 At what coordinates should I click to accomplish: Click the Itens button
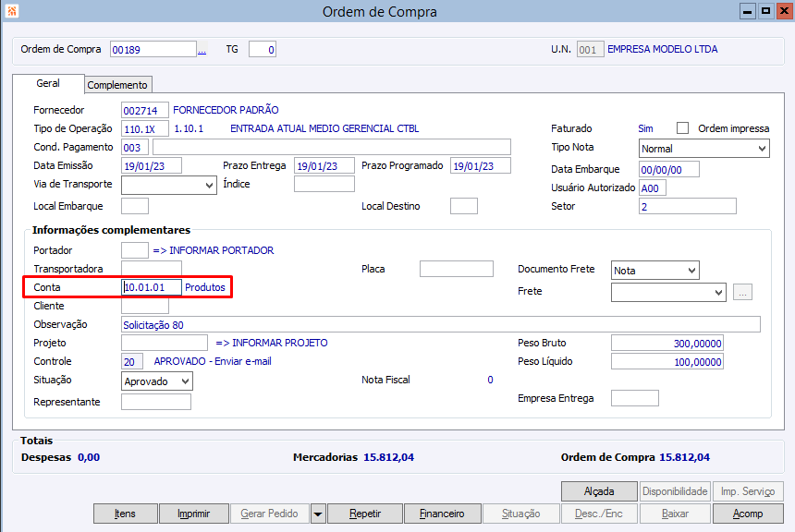pos(125,514)
